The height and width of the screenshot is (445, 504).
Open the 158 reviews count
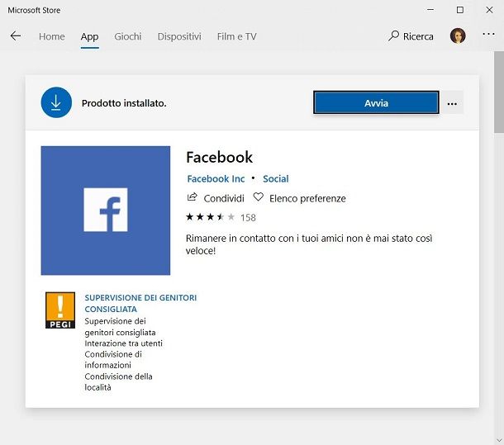pos(248,217)
